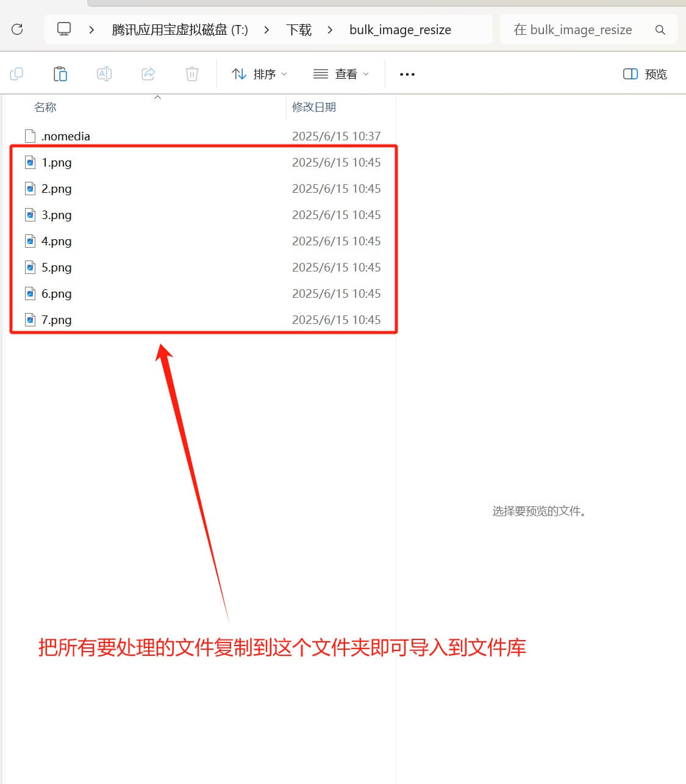
Task: Sort by 修改日期 column header
Action: pyautogui.click(x=314, y=107)
